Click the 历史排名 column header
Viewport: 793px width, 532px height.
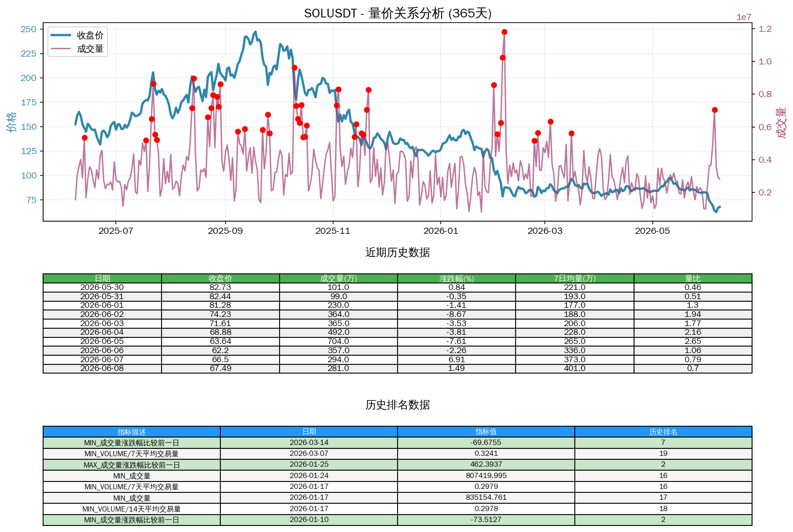click(x=663, y=432)
